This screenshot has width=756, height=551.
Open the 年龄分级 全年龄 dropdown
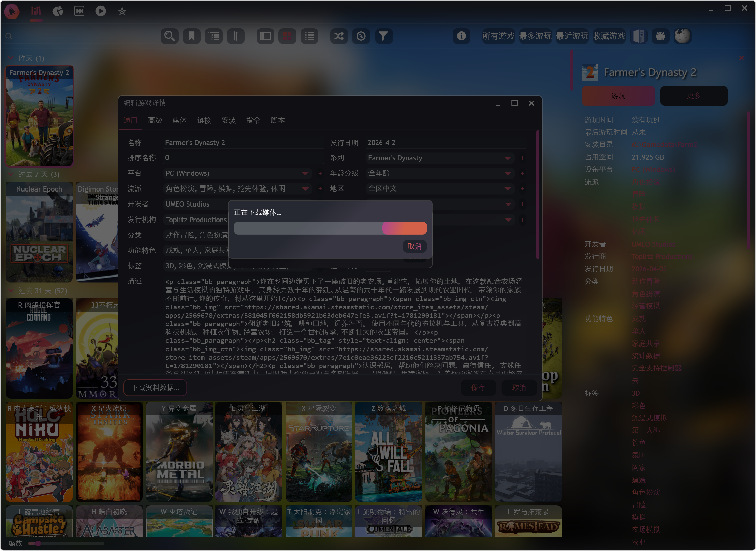(440, 173)
